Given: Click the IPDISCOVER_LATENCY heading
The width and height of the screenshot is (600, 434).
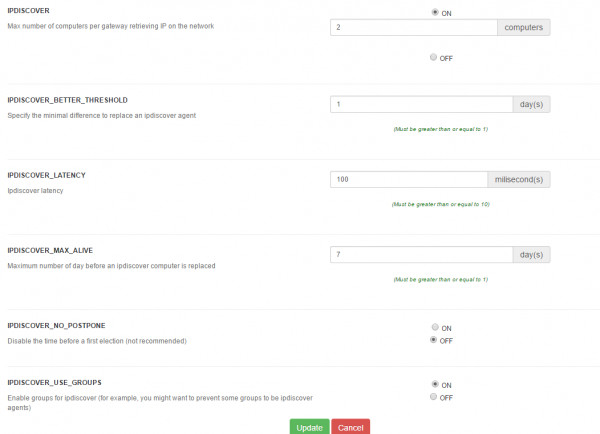Looking at the screenshot, I should [x=47, y=175].
